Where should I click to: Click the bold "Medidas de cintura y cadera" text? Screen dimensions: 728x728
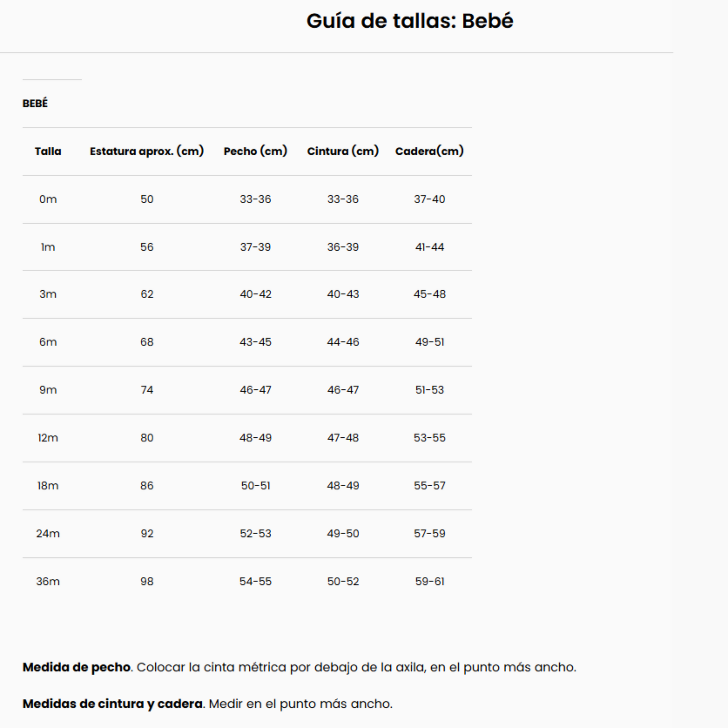pyautogui.click(x=112, y=704)
